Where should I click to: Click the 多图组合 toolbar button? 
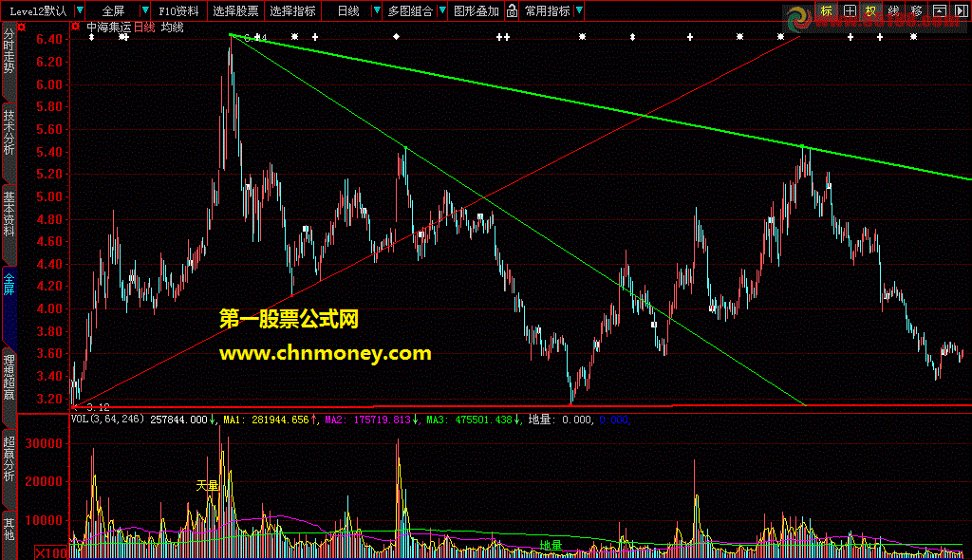[x=410, y=11]
